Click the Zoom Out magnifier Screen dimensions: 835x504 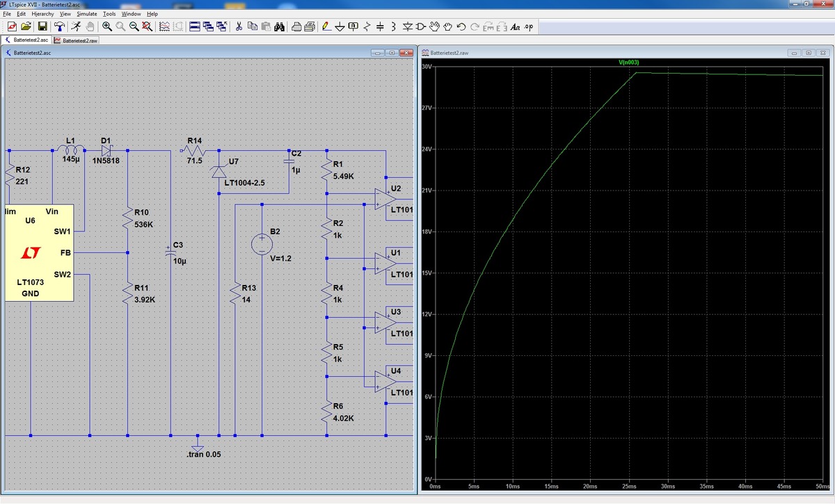tap(134, 26)
